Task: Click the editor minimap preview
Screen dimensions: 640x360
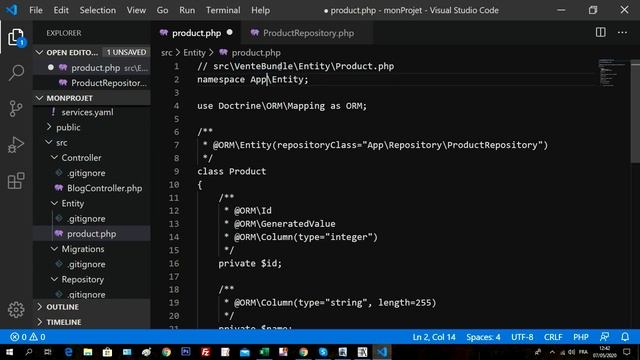Action: (x=612, y=73)
